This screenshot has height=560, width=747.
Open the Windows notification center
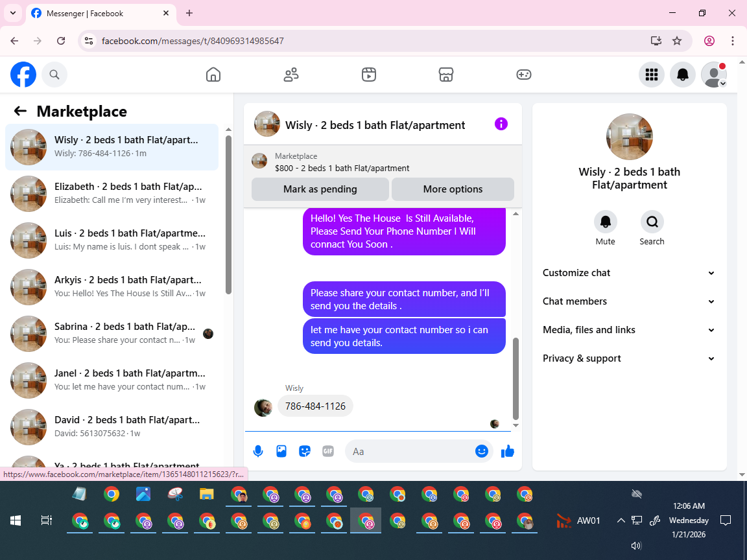(726, 520)
